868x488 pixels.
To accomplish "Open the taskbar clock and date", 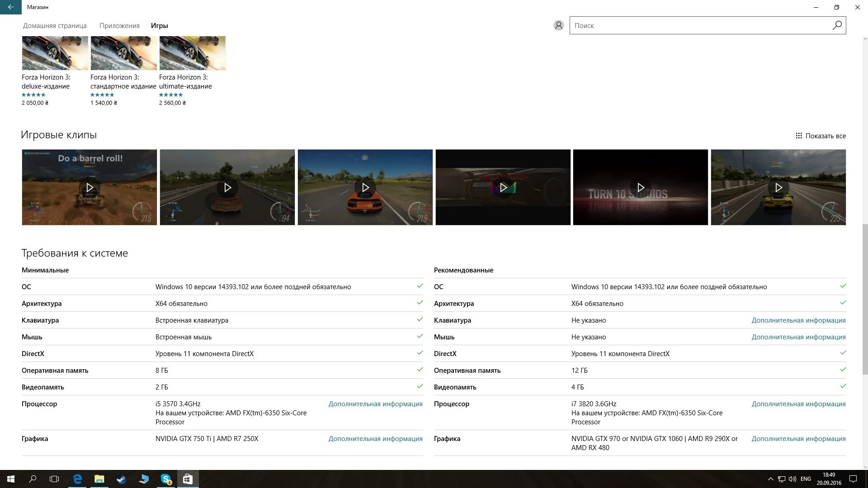I will [829, 479].
